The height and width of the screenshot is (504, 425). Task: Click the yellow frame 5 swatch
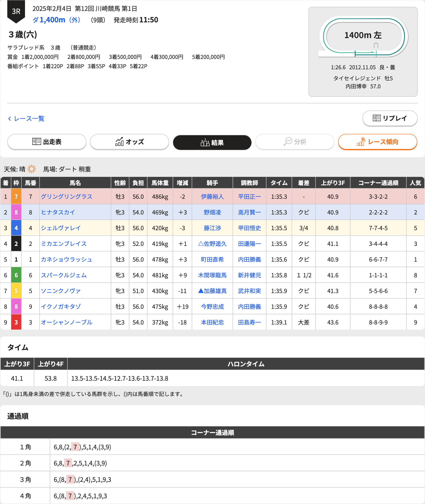tap(16, 291)
